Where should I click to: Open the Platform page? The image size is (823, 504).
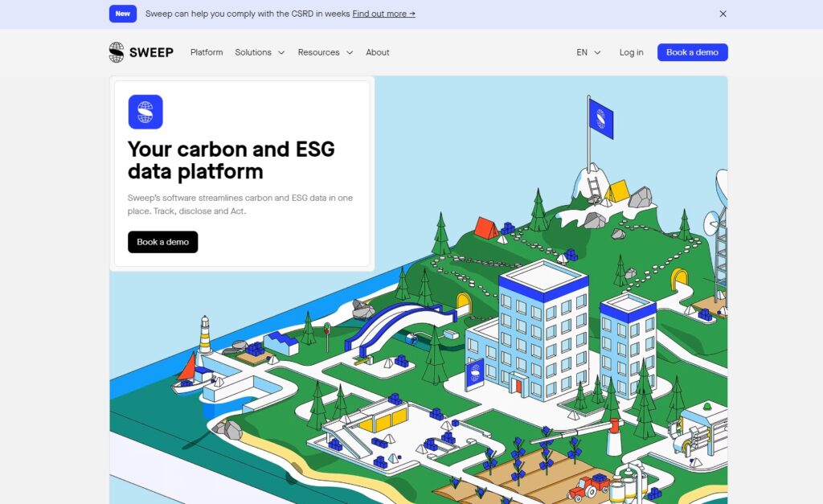pyautogui.click(x=207, y=52)
